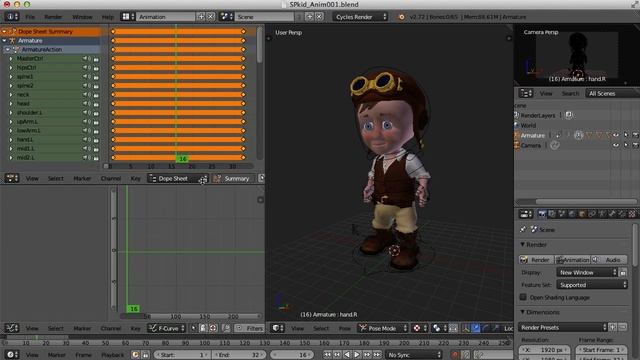Click the current frame field showing 16
Screen dimensions: 640x360
pyautogui.click(x=292, y=355)
